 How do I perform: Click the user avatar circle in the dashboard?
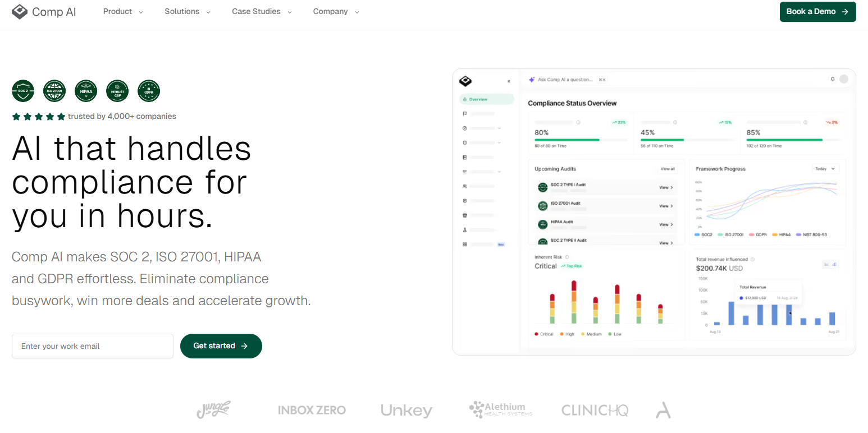click(844, 79)
